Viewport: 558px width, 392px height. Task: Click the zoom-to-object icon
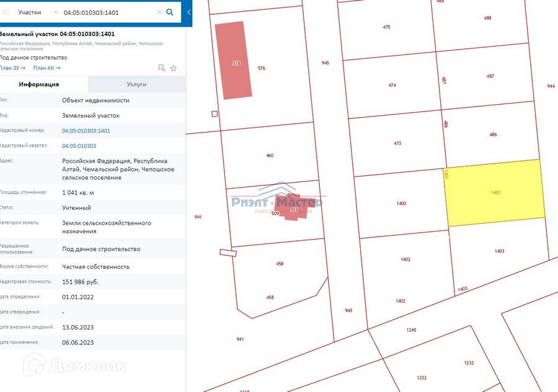click(x=162, y=68)
